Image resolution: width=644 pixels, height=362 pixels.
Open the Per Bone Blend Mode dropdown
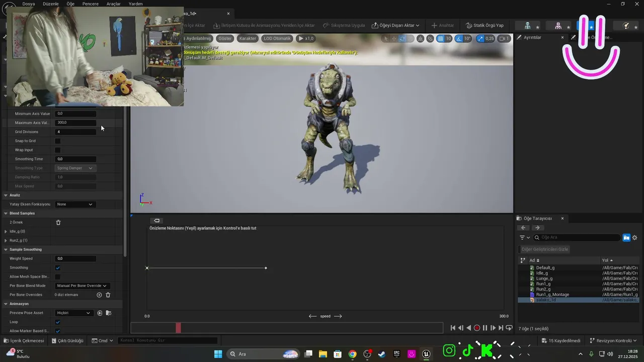pos(82,286)
